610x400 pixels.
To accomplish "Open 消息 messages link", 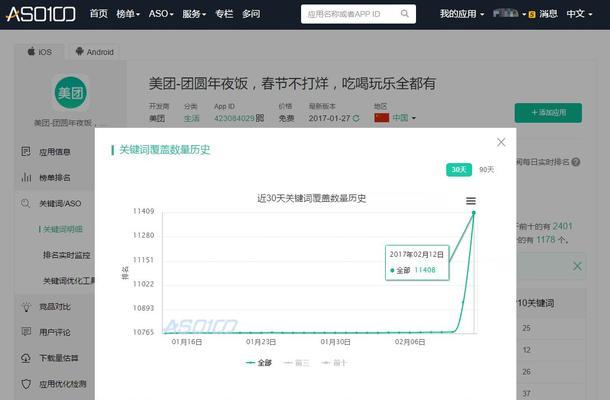I will click(548, 14).
